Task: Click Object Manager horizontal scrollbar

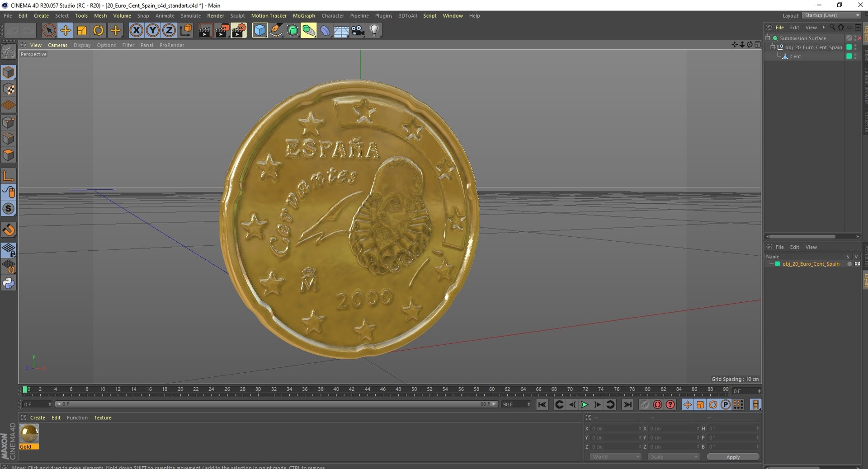Action: (x=802, y=236)
